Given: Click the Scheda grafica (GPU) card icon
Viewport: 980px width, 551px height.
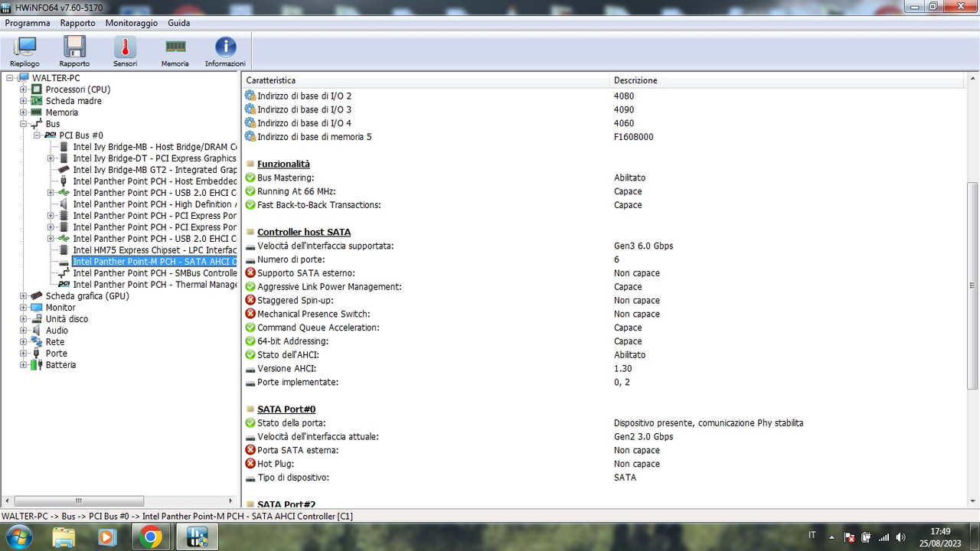Looking at the screenshot, I should tap(37, 296).
